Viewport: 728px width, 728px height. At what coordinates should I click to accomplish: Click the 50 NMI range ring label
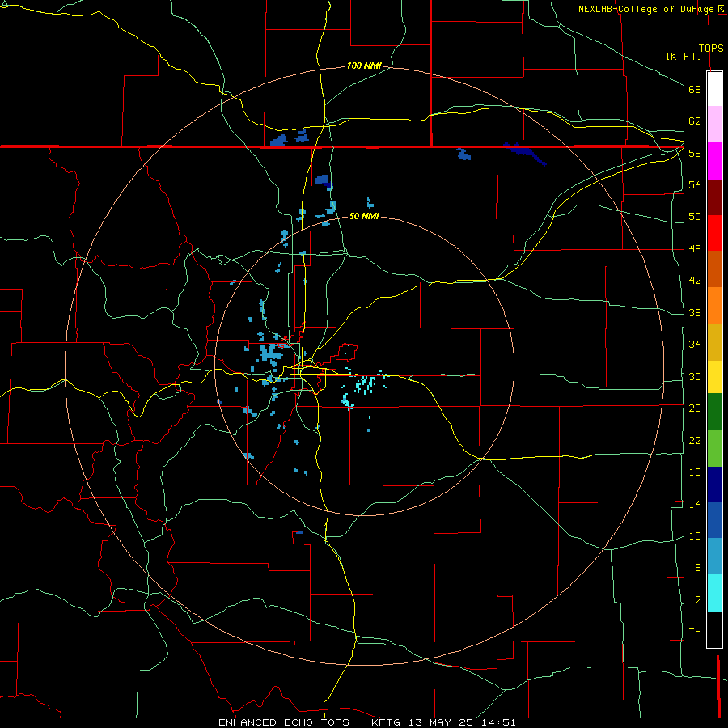364,216
